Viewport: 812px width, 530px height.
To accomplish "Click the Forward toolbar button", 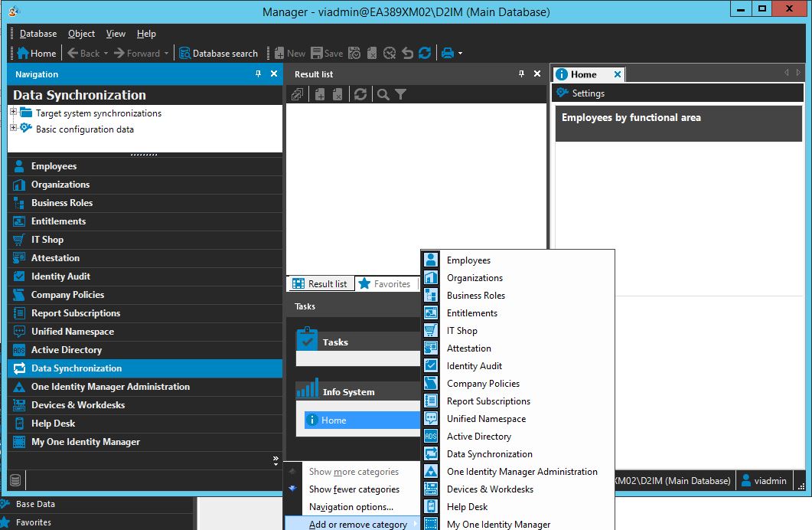I will pyautogui.click(x=137, y=54).
